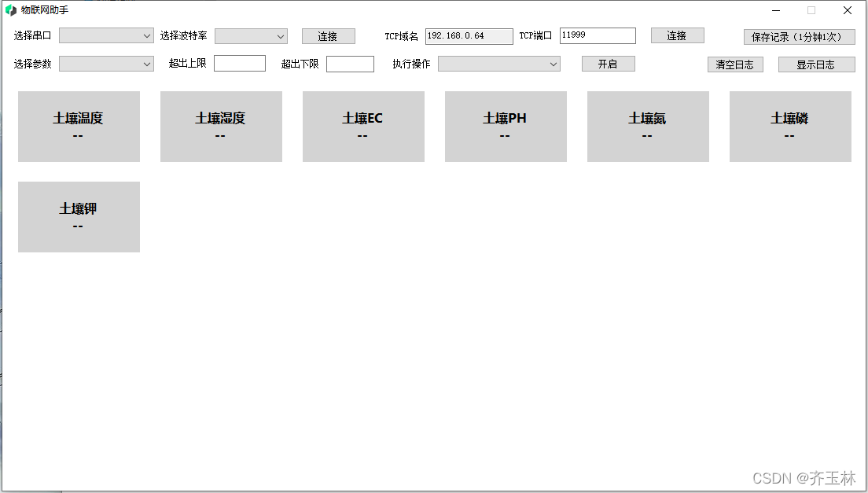Select the 土壤PH panel
868x493 pixels.
506,126
